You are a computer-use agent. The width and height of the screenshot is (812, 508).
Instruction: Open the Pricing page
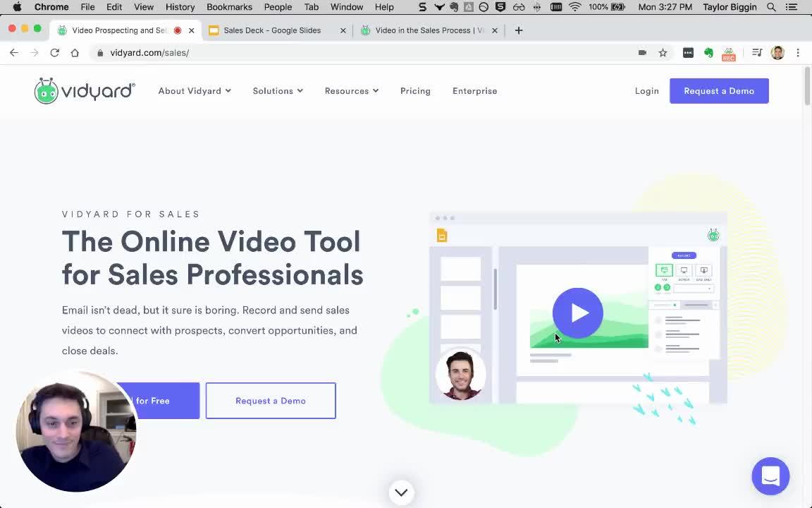(x=415, y=91)
